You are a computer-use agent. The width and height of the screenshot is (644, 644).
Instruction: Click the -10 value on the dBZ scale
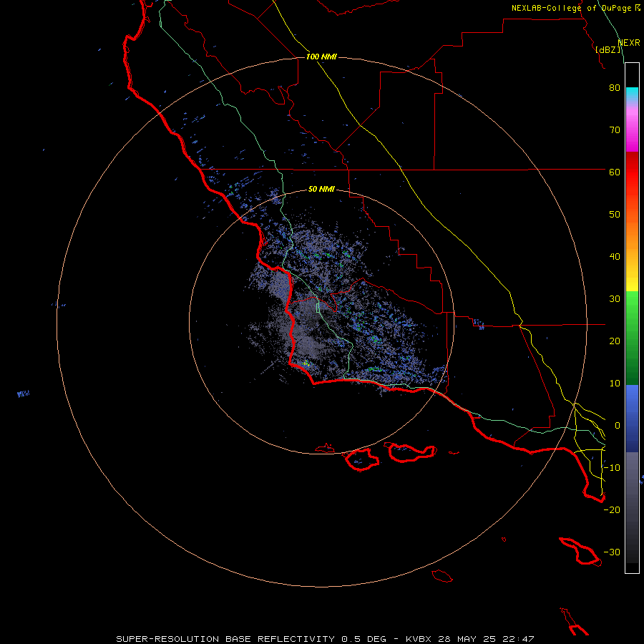pyautogui.click(x=612, y=468)
